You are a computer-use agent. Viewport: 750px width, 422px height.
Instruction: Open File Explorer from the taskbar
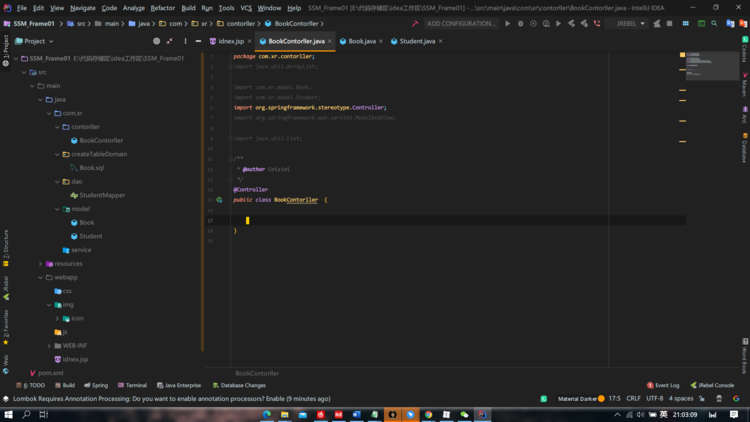285,414
